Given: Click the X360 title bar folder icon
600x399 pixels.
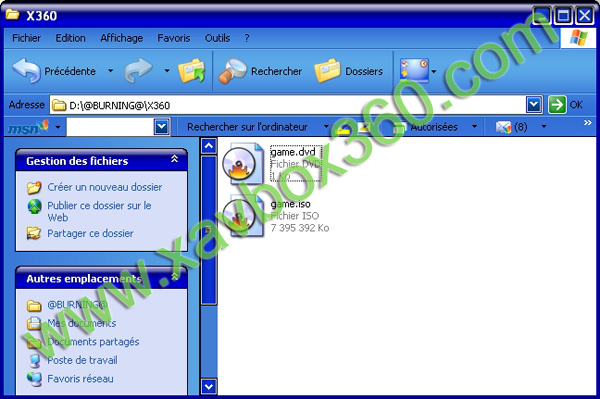Looking at the screenshot, I should tap(13, 15).
